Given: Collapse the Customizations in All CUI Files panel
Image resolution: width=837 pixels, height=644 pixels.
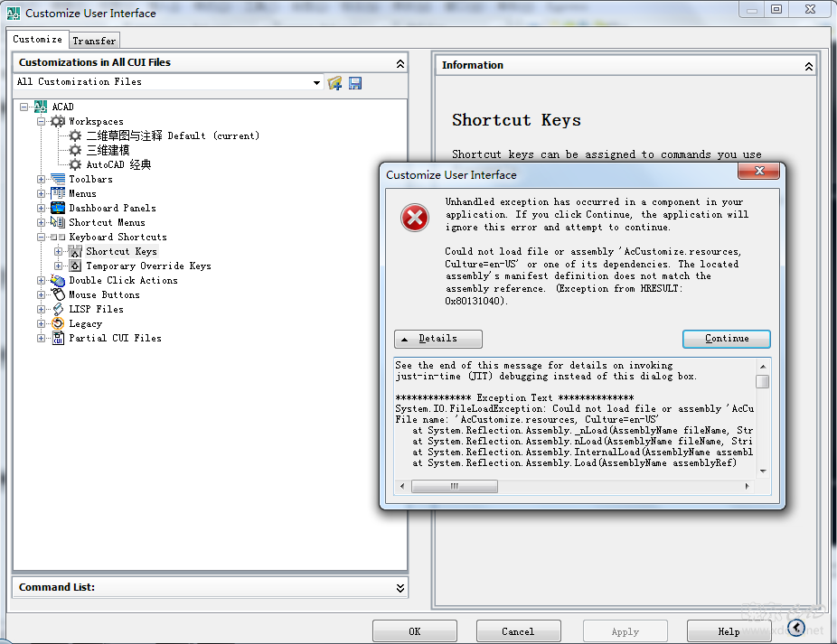Looking at the screenshot, I should pyautogui.click(x=400, y=63).
